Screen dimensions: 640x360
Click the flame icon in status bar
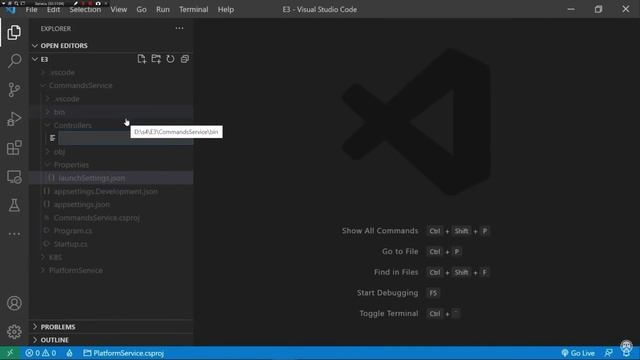(69, 353)
